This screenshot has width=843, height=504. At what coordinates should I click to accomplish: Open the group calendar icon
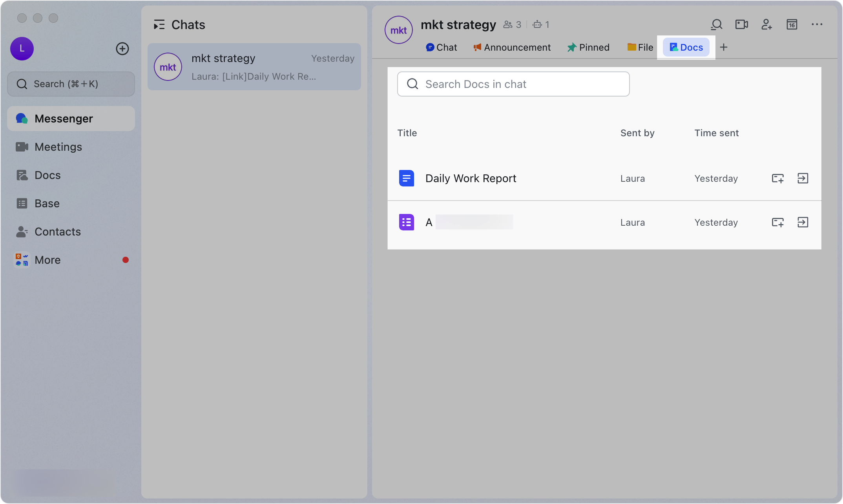point(792,24)
